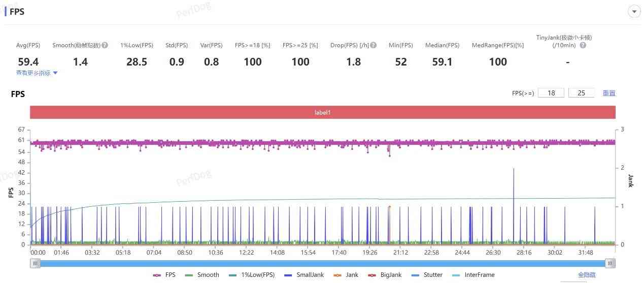Focus the FPS threshold field containing 25
Screen dimensions: 644x283
pos(581,93)
